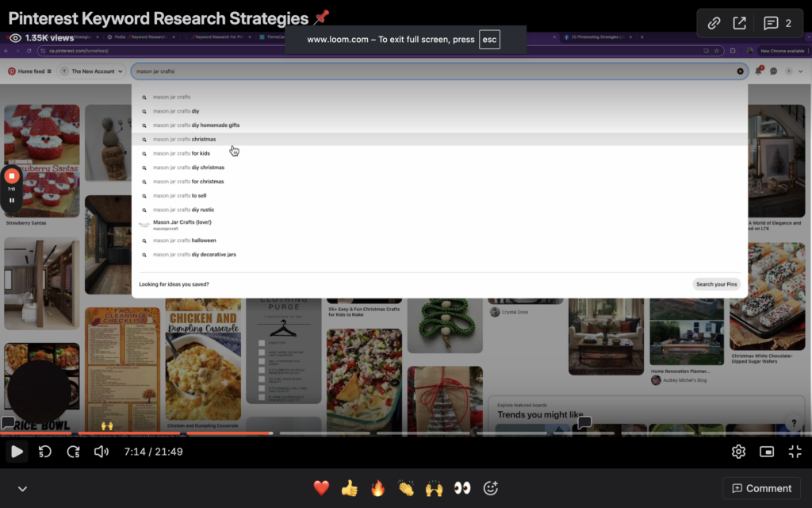This screenshot has height=508, width=812.
Task: React with the raised hands emoji
Action: 434,488
